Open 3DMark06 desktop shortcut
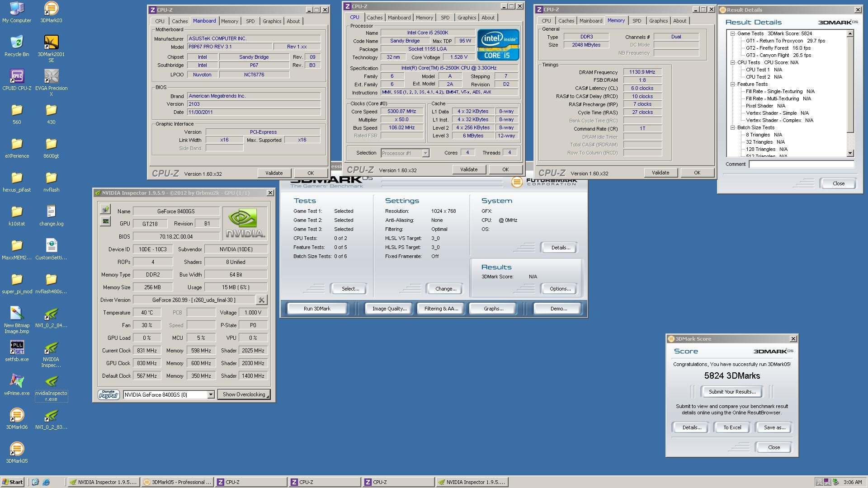 click(x=17, y=419)
